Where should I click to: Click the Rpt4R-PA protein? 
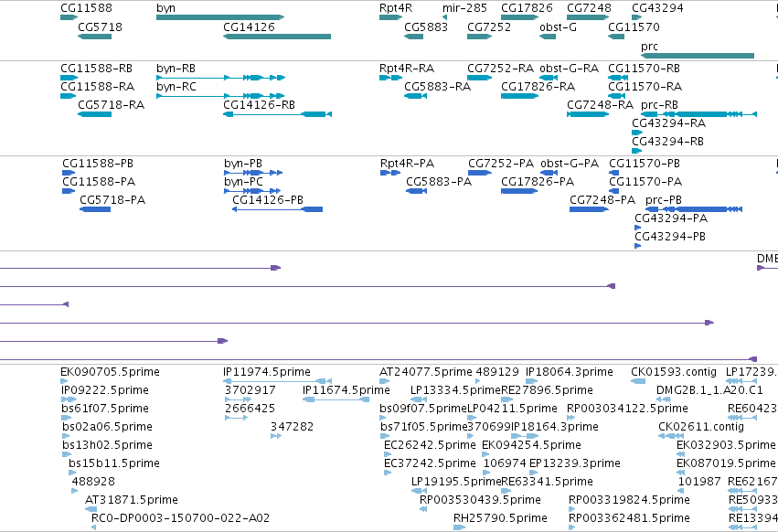point(390,173)
